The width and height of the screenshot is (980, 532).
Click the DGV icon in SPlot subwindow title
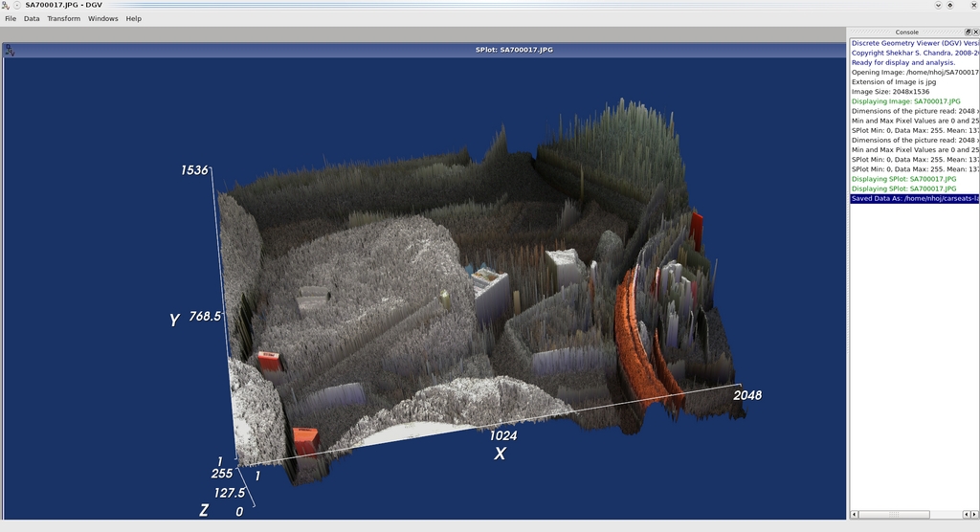point(9,49)
